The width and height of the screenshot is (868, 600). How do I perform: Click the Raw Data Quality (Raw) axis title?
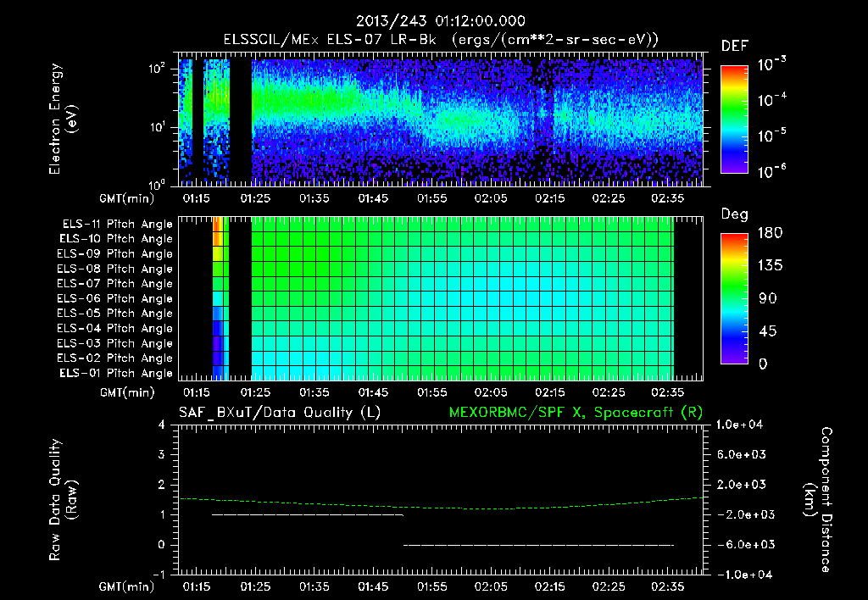63,500
